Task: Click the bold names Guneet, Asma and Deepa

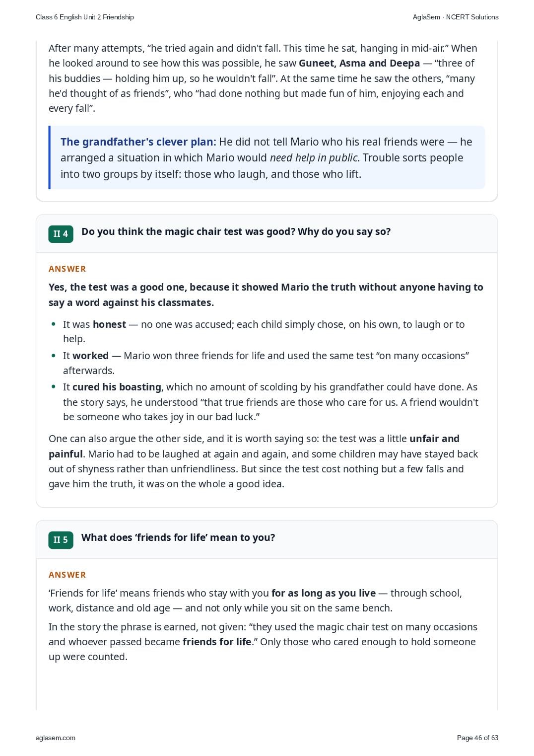Action: click(359, 63)
